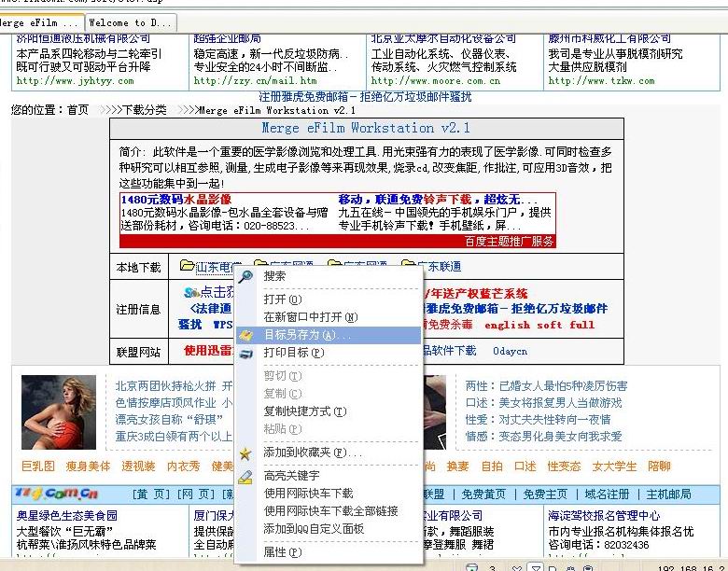Viewport: 728px width, 571px height.
Task: Click the 自拍 orange tag link
Action: 492,467
